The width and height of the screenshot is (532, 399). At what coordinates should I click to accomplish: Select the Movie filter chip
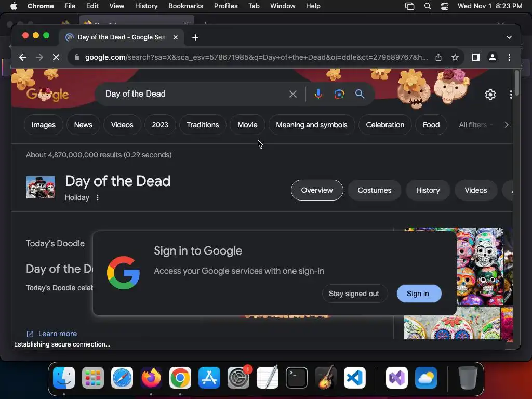pyautogui.click(x=247, y=125)
